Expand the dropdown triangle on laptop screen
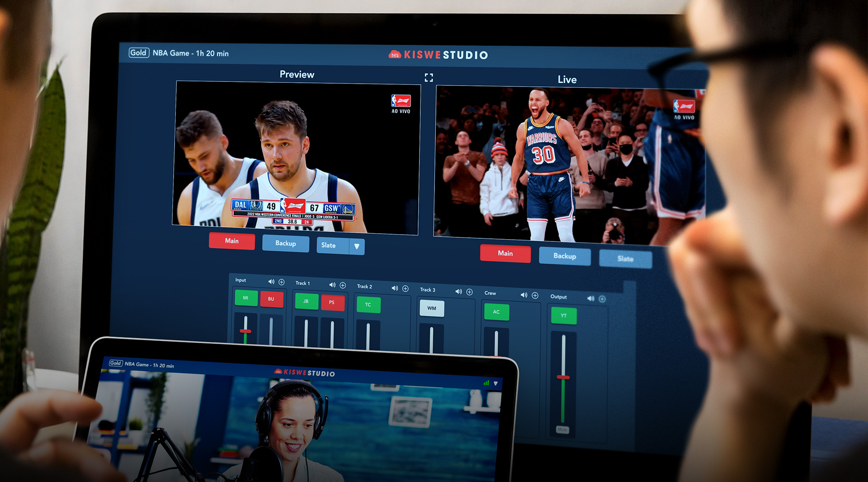Image resolution: width=868 pixels, height=482 pixels. click(496, 383)
